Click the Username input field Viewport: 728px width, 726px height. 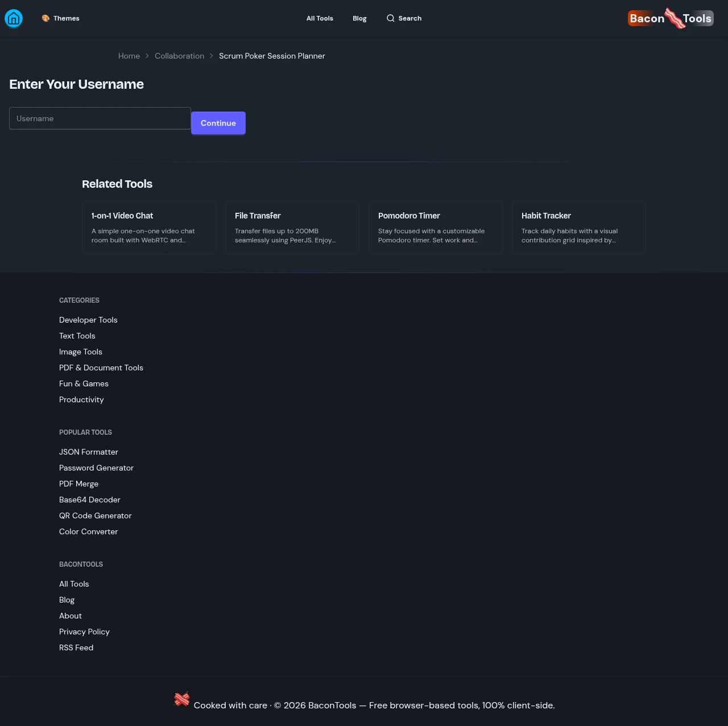pyautogui.click(x=100, y=118)
